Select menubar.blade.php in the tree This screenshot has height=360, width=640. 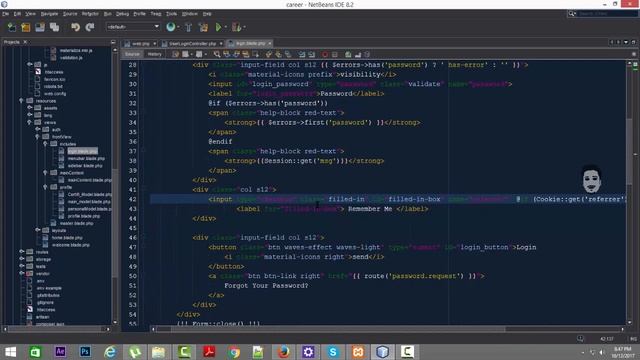point(86,158)
